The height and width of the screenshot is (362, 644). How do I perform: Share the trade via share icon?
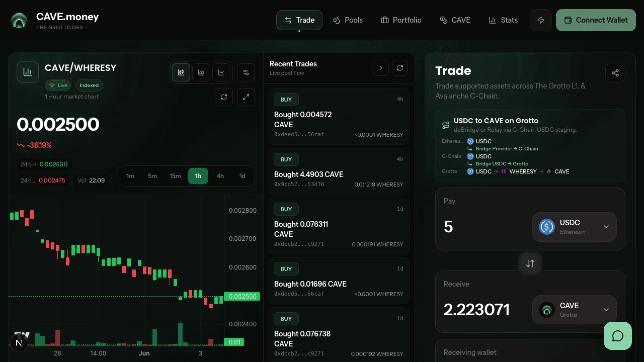615,73
